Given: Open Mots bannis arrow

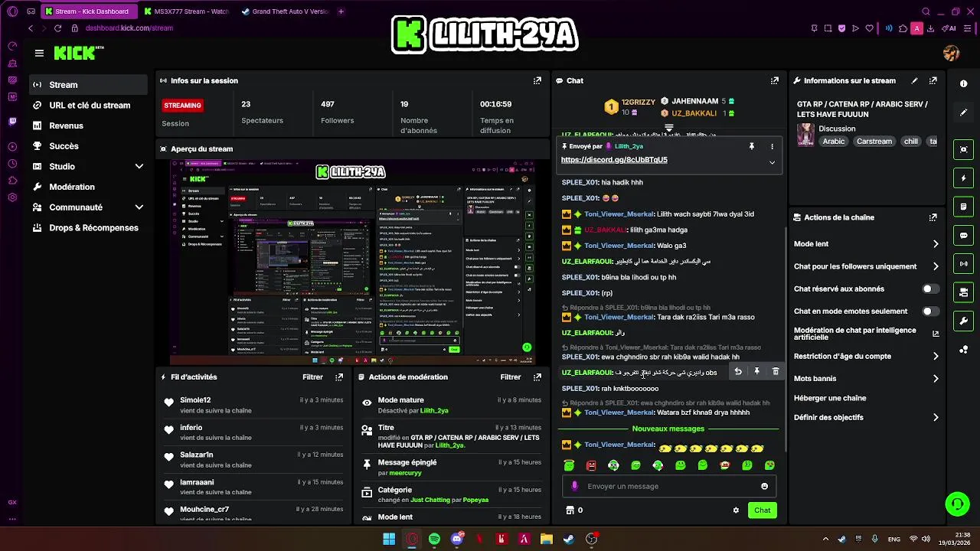Looking at the screenshot, I should click(x=936, y=378).
